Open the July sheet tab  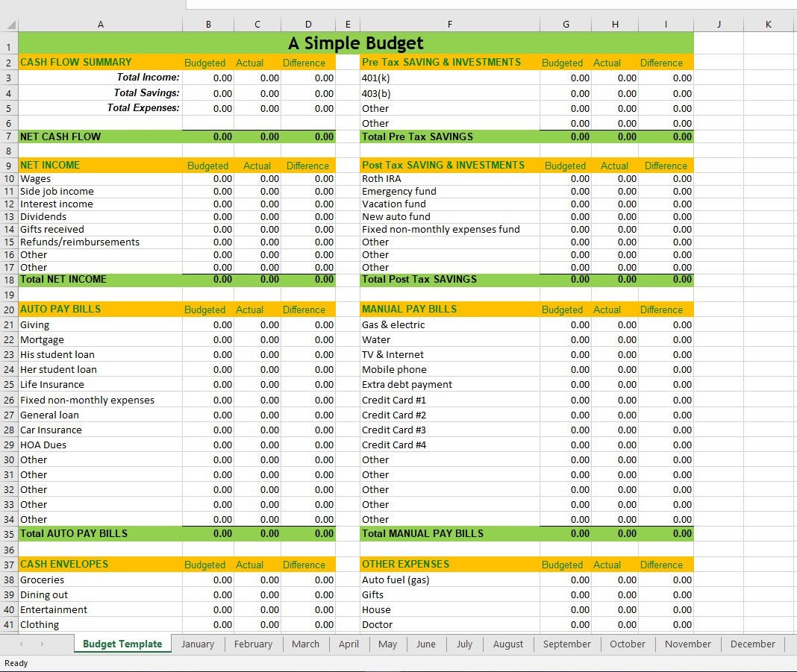pyautogui.click(x=464, y=644)
